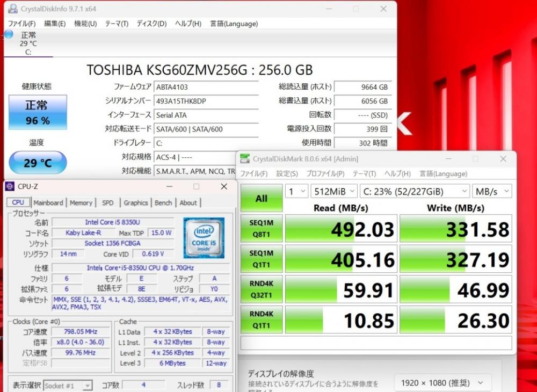Open the プロファイル(P) menu in CrystalDiskMark
This screenshot has height=392, width=537.
pos(325,173)
